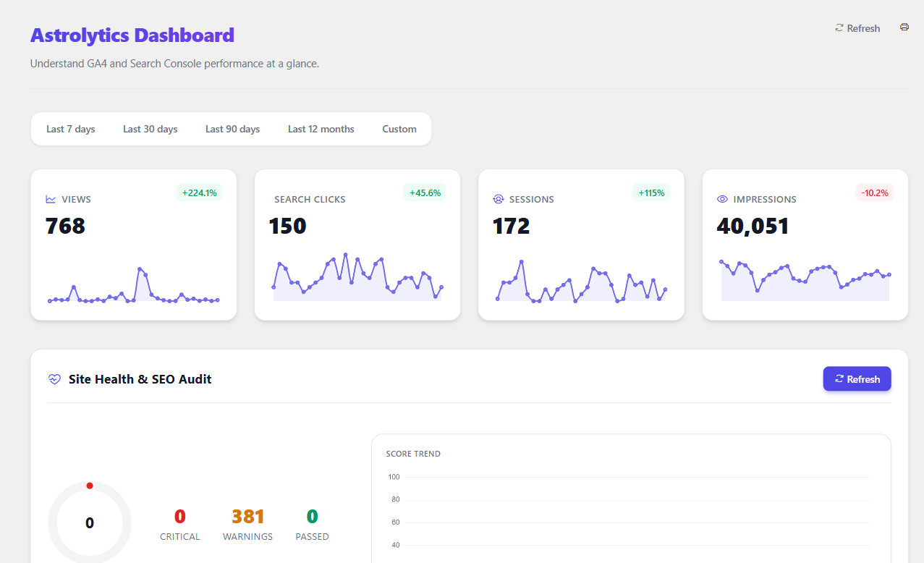
Task: Click the 381 Warnings count
Action: (x=248, y=517)
